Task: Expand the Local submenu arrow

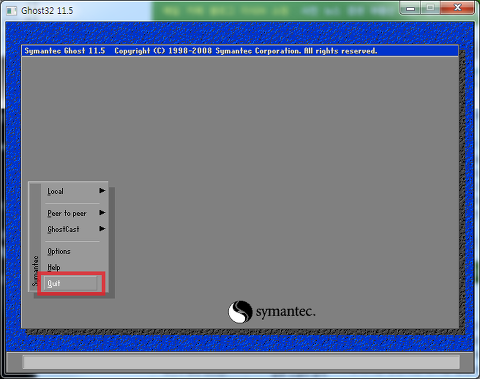Action: coord(102,191)
